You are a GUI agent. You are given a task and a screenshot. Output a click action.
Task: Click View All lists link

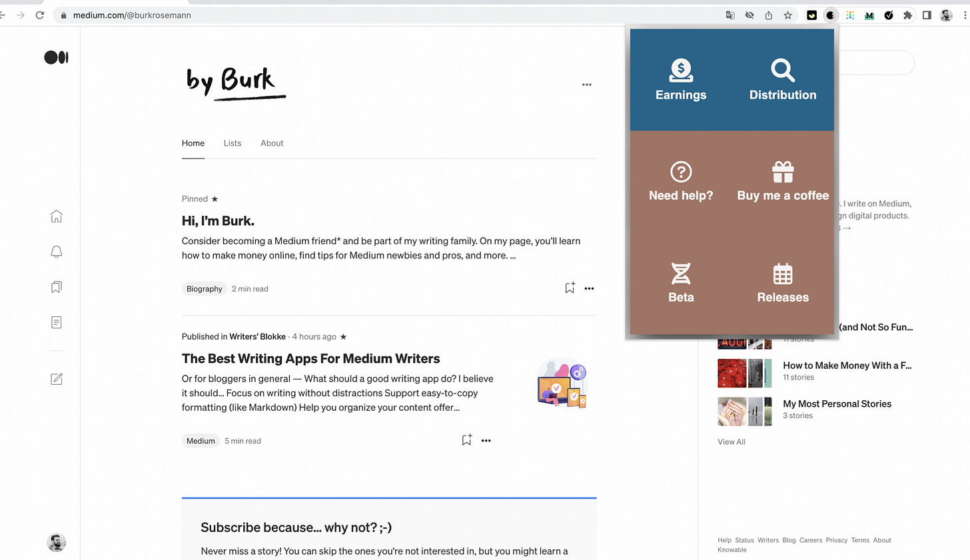coord(731,441)
